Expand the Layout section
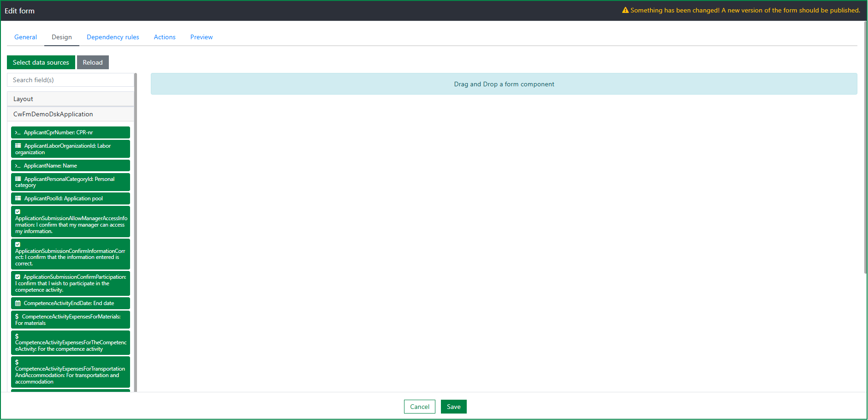 71,99
